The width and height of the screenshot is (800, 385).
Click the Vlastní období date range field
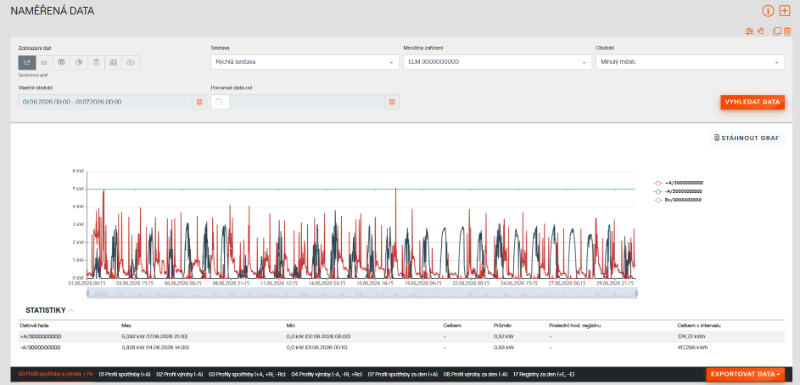(x=106, y=102)
